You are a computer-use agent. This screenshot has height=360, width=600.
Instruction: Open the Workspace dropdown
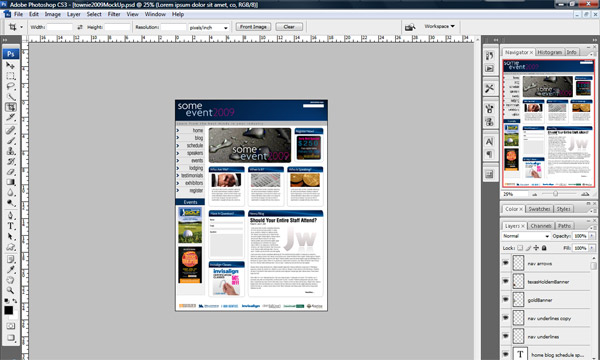coord(440,26)
